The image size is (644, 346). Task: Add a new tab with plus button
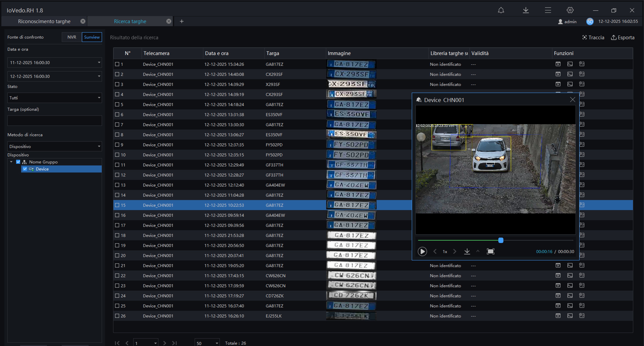[182, 21]
